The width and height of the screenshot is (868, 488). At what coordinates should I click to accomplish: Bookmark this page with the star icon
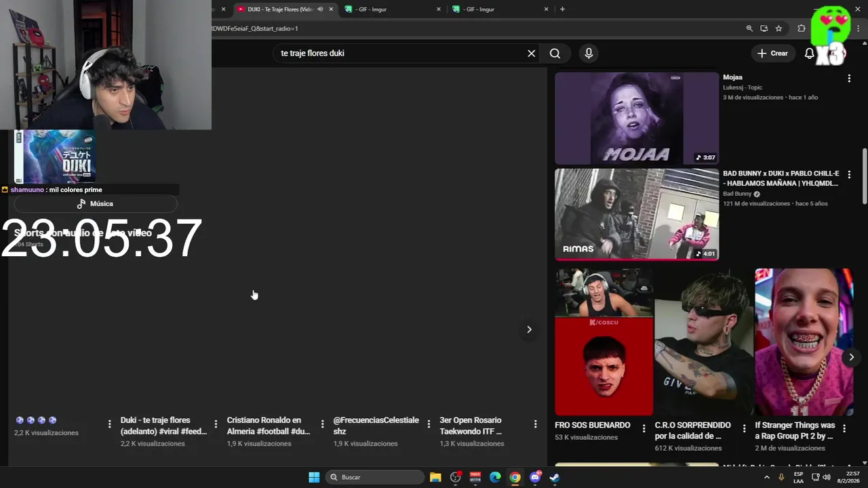[778, 28]
